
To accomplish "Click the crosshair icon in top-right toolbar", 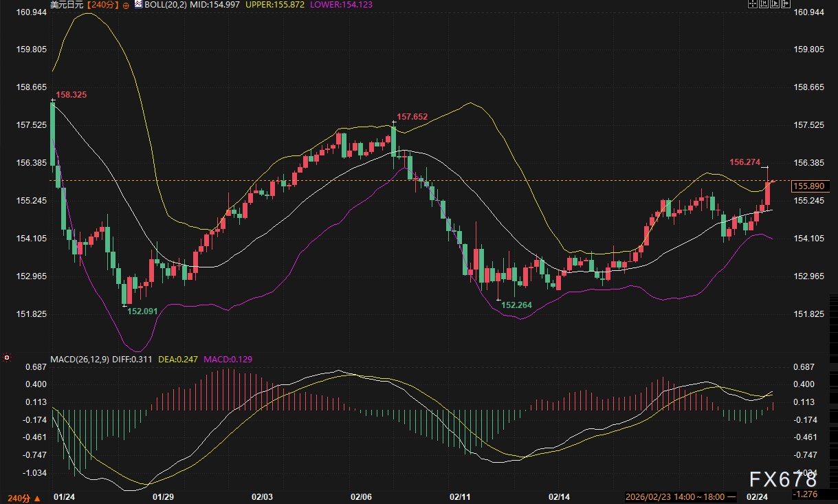I will pos(753,4).
